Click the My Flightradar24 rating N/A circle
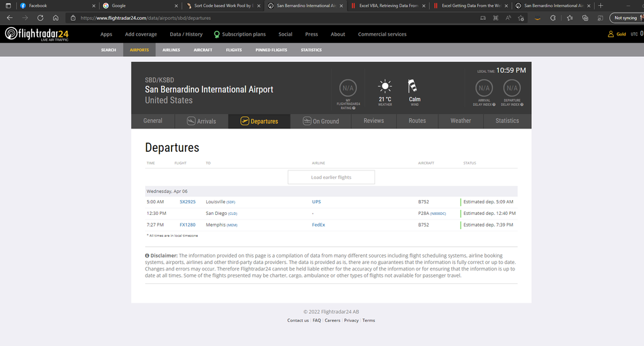Viewport: 644px width, 346px height. [348, 88]
